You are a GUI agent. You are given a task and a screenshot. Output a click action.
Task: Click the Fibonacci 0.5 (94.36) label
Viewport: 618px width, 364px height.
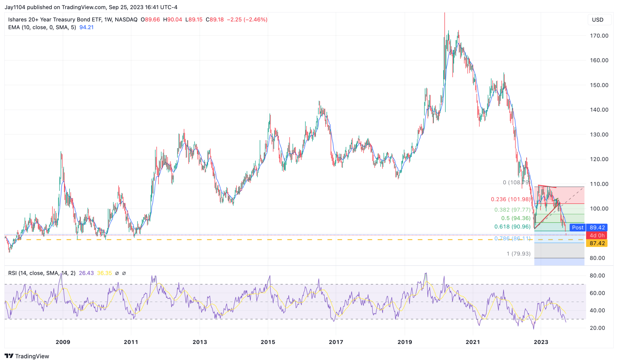(x=516, y=218)
